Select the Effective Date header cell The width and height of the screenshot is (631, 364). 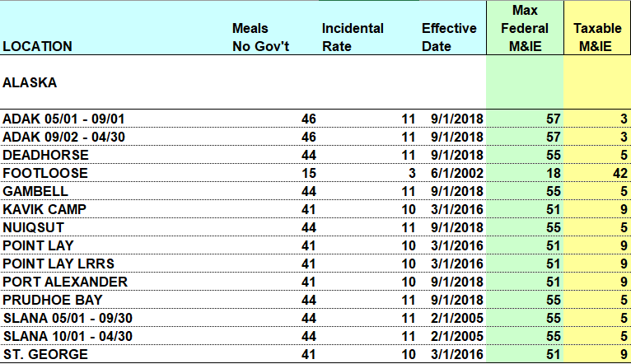(453, 28)
